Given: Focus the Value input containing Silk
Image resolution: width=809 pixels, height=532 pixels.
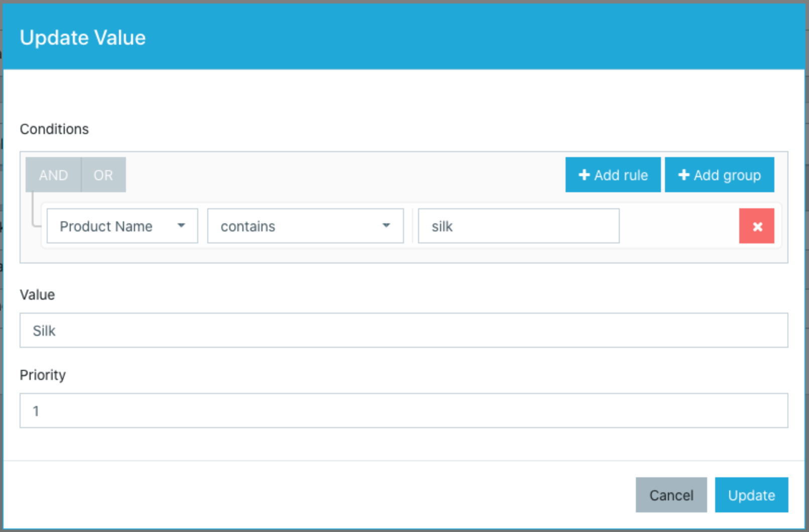Looking at the screenshot, I should click(404, 331).
